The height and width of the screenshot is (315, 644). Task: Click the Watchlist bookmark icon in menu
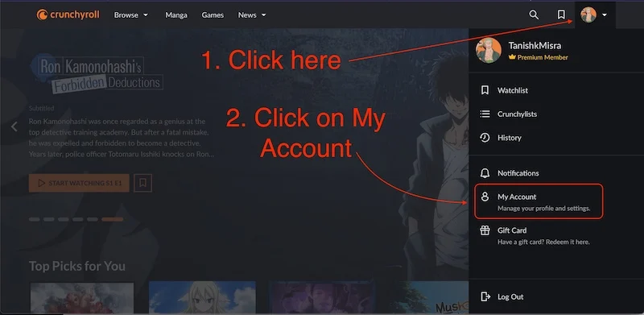485,90
